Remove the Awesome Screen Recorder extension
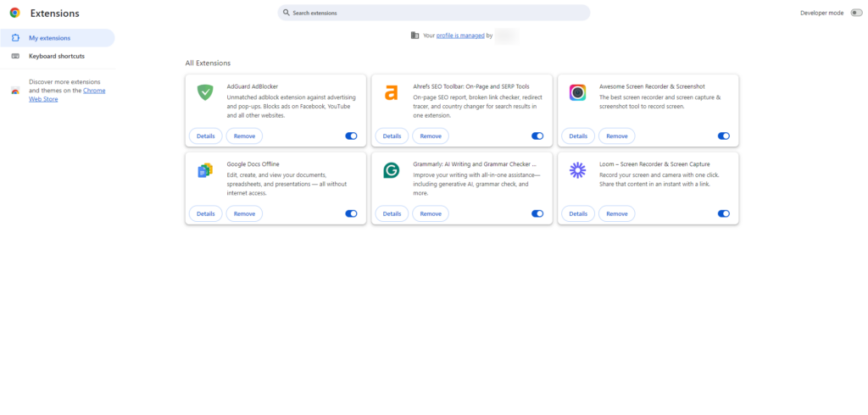Screen dimensions: 868x415 pos(616,136)
